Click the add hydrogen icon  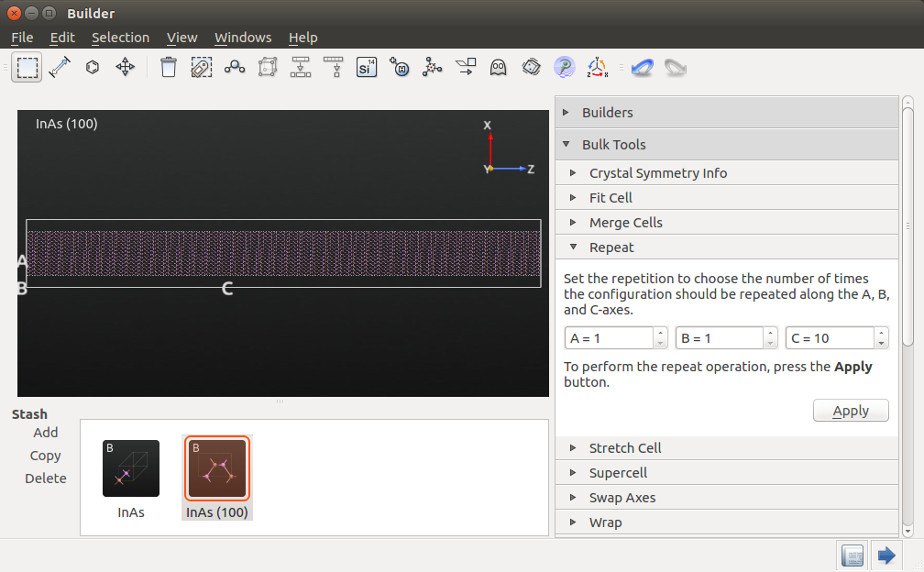click(x=400, y=67)
